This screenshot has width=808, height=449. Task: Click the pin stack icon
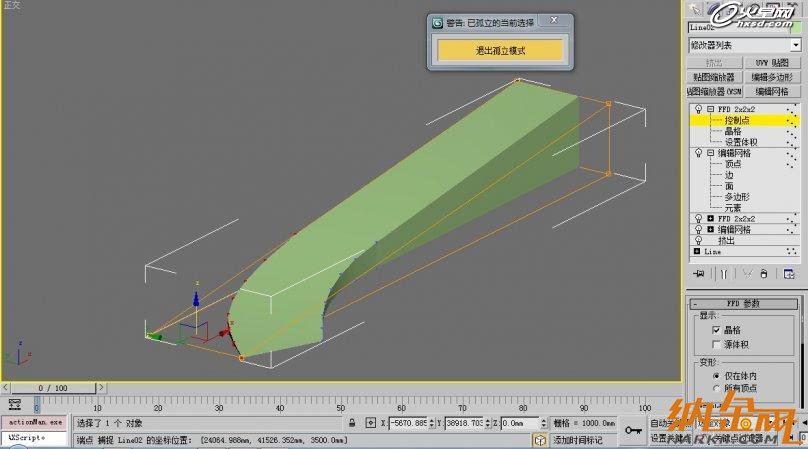[700, 273]
